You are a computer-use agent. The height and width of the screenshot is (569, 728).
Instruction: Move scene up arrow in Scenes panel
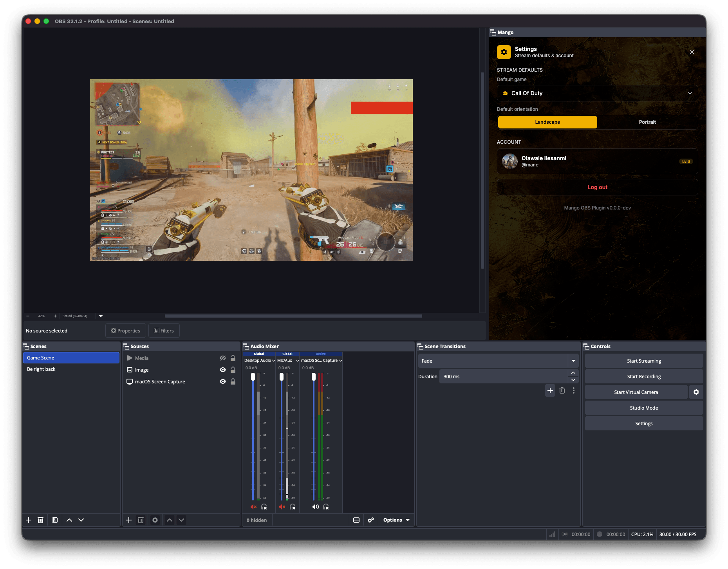point(69,520)
